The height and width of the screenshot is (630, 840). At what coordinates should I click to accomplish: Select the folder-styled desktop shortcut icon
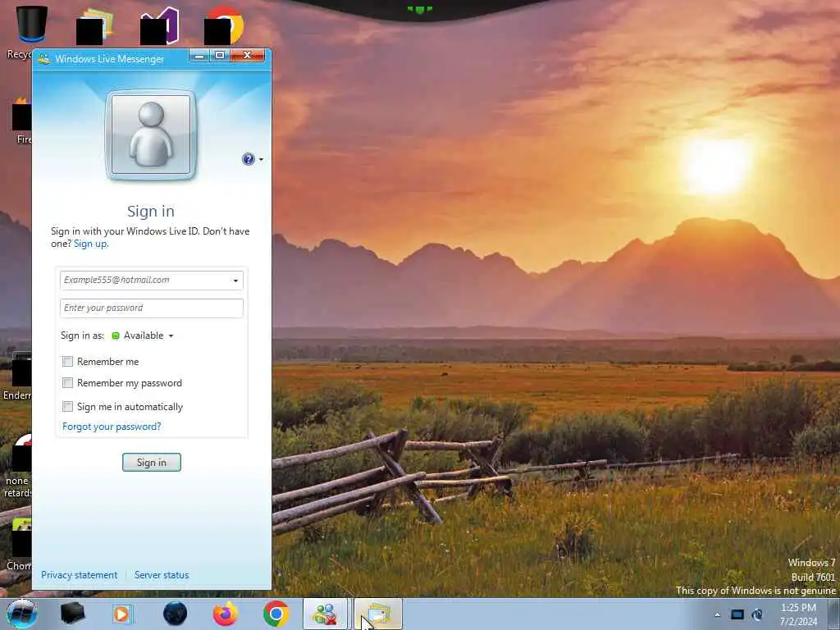point(95,25)
